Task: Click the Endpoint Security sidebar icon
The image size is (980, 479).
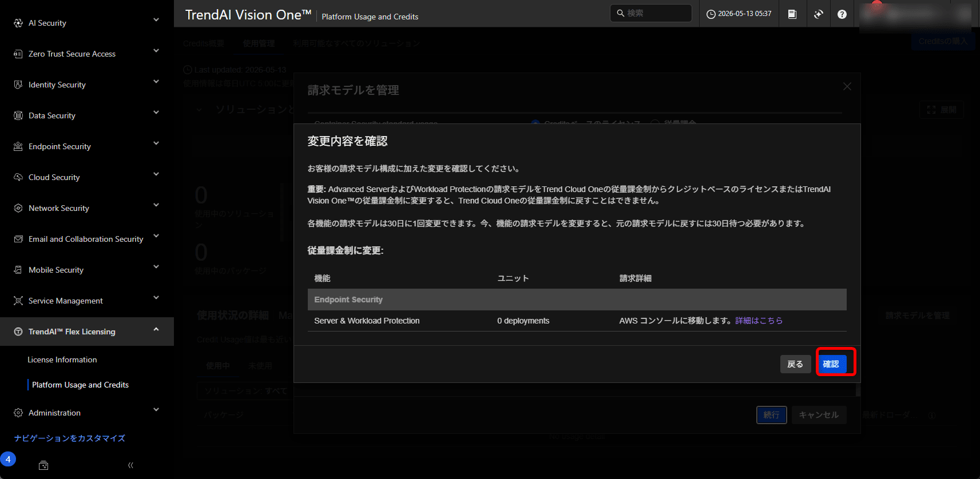Action: [x=18, y=146]
